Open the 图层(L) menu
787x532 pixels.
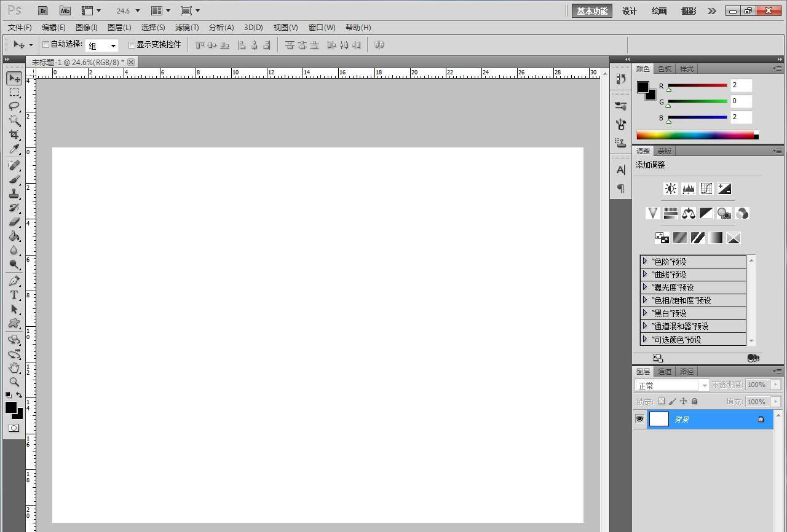[119, 28]
